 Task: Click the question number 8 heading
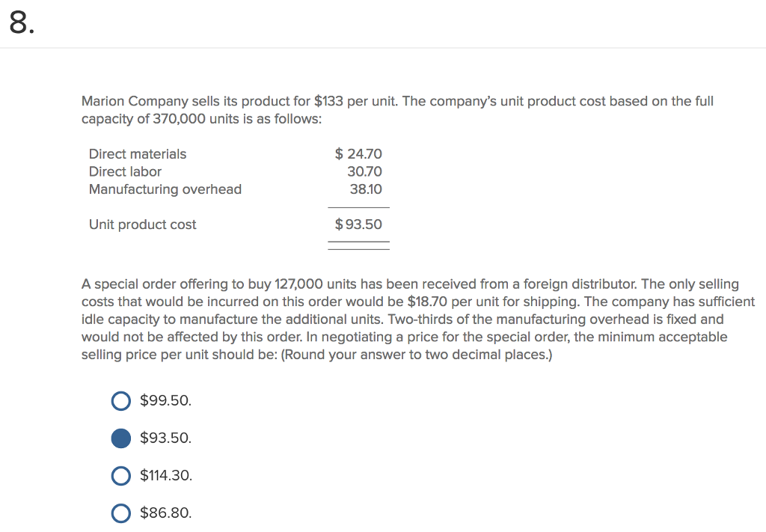point(21,24)
